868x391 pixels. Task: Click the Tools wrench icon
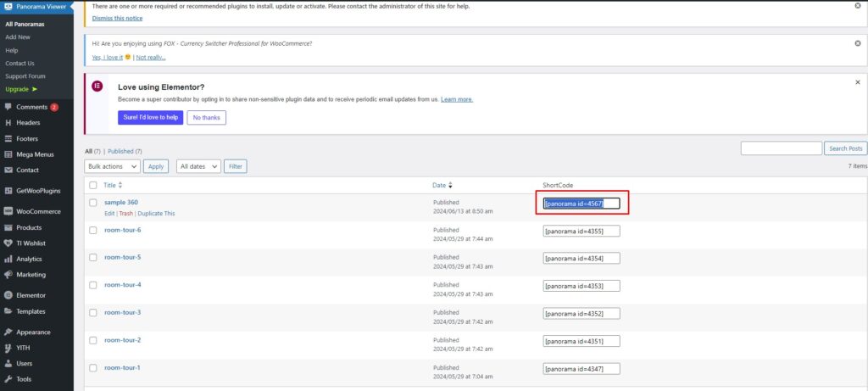click(x=8, y=379)
